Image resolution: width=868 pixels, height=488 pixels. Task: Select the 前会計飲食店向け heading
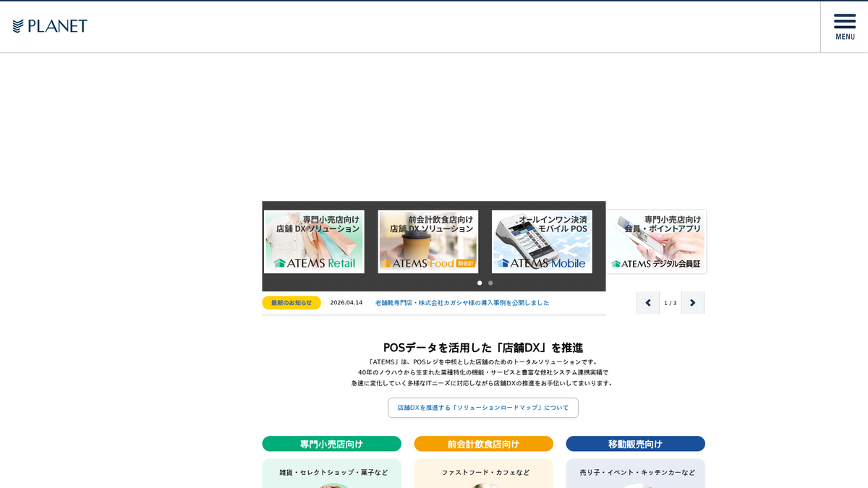(484, 444)
